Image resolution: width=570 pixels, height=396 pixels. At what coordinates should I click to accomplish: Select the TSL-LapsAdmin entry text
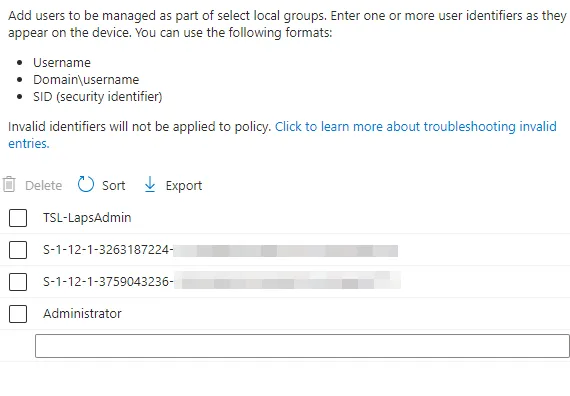[87, 217]
